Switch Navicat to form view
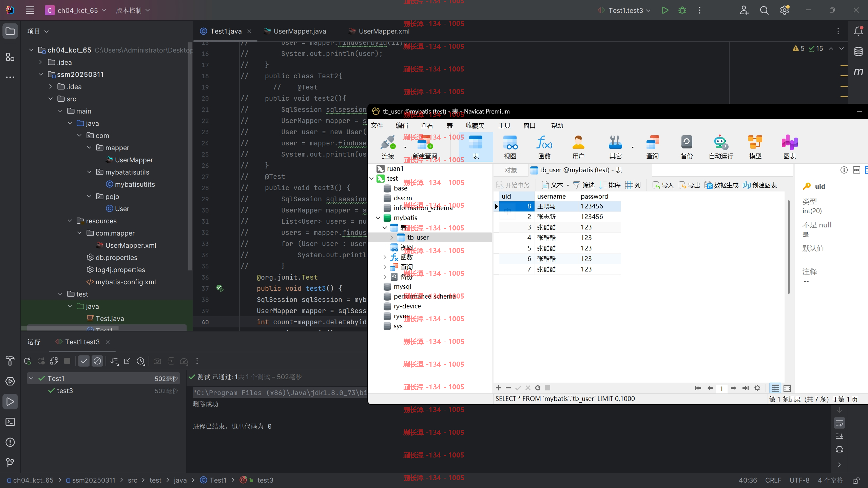Image resolution: width=868 pixels, height=488 pixels. pyautogui.click(x=787, y=388)
